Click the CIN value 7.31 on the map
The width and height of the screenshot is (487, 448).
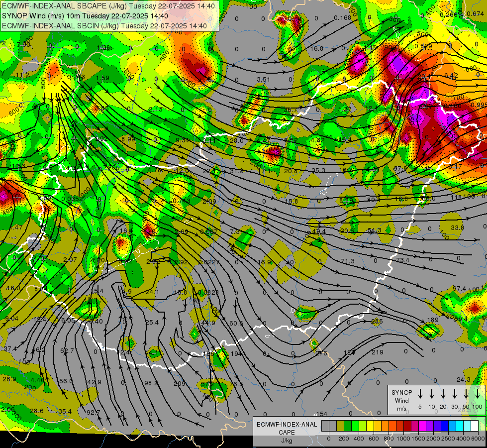tap(237, 232)
